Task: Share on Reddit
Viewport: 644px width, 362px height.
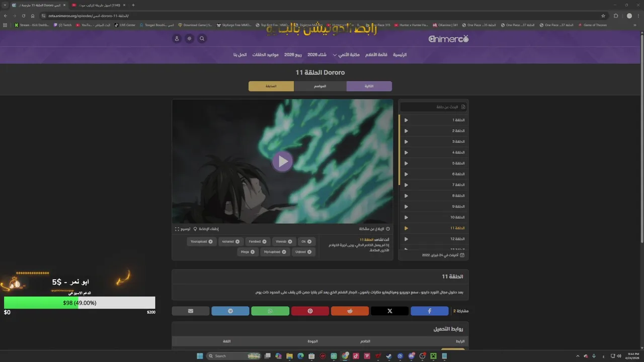Action: pyautogui.click(x=350, y=311)
